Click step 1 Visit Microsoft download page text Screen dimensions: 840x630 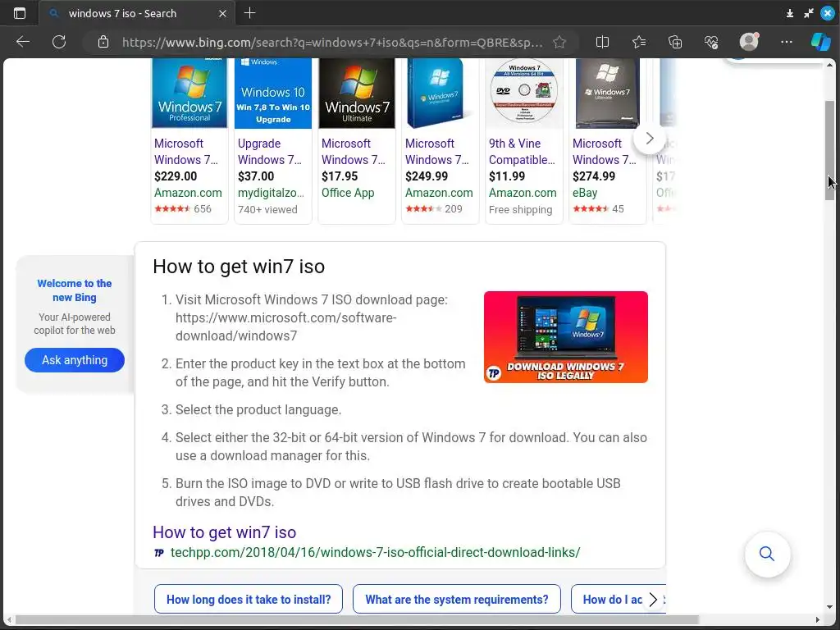coord(312,317)
